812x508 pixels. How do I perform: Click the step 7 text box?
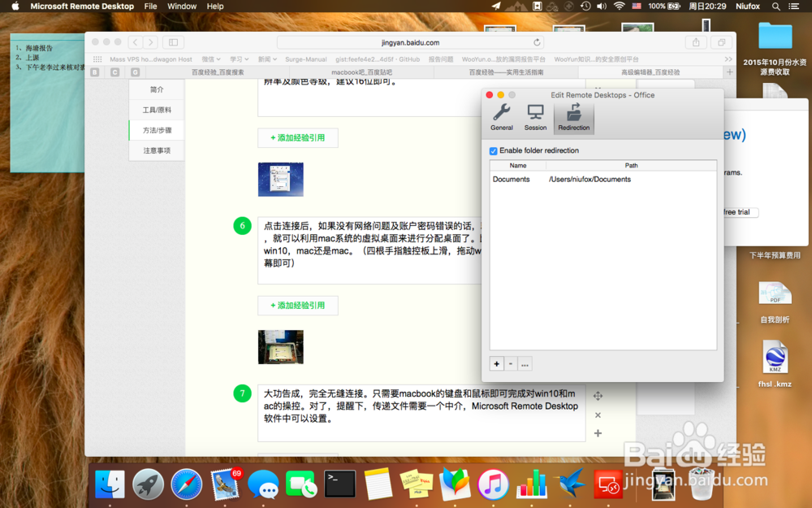click(421, 413)
